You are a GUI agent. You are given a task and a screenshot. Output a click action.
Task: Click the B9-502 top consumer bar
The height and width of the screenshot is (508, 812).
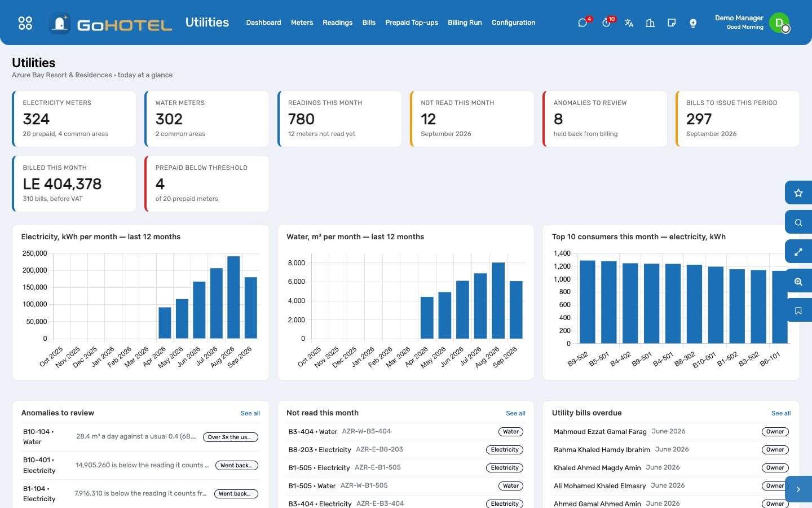[x=588, y=302]
